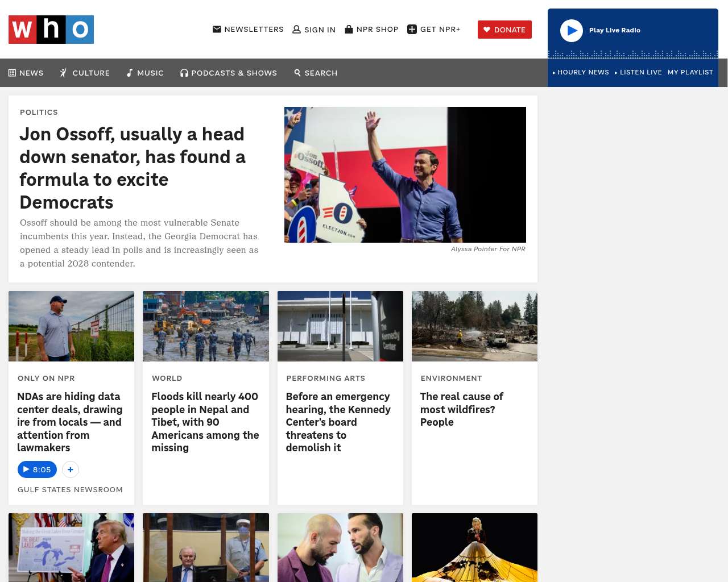This screenshot has width=728, height=582.
Task: Play the 8:05 NDAs story audio
Action: tap(37, 469)
